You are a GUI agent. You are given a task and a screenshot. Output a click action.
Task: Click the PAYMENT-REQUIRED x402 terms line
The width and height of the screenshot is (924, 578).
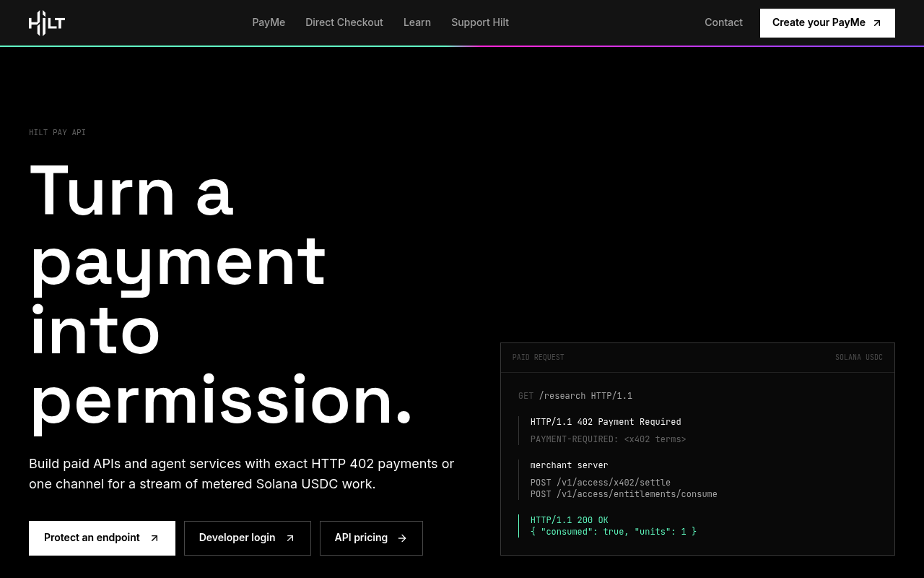pos(608,439)
